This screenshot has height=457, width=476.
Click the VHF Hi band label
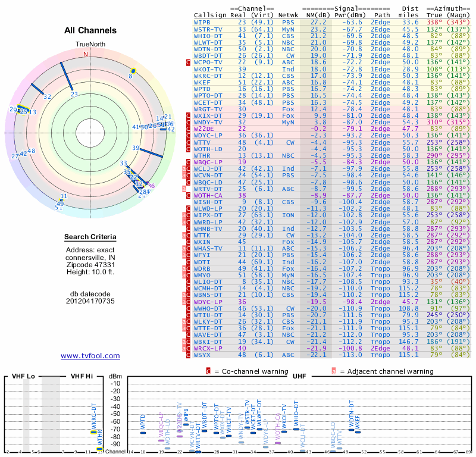[82, 376]
